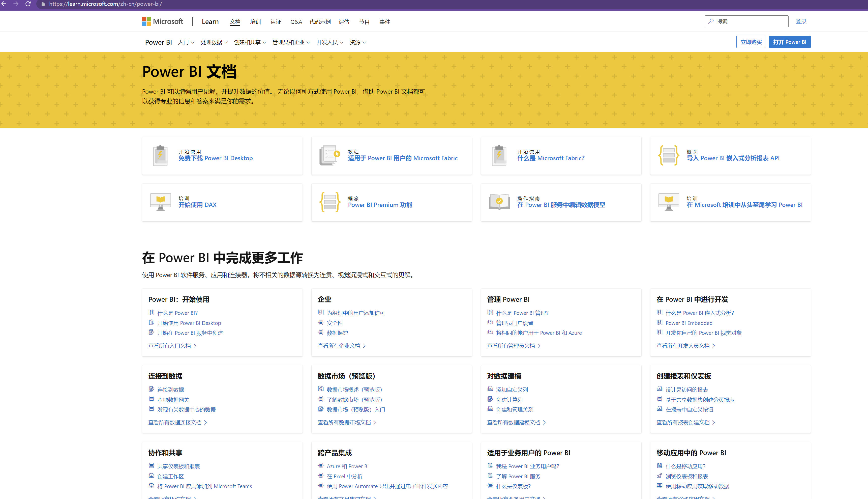Open the 管理员和企业 dropdown

[x=291, y=42]
